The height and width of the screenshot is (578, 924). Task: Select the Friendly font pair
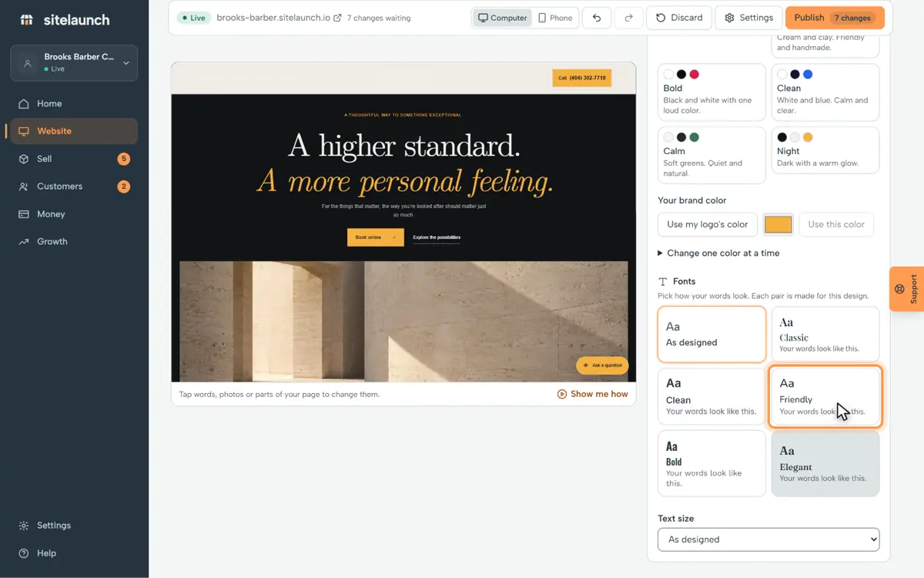click(x=825, y=396)
